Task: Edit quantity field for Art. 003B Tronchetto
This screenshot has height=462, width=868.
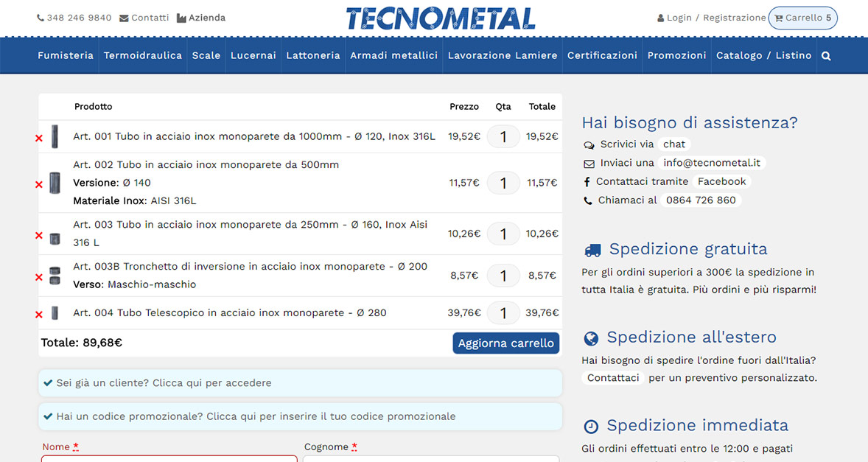Action: (x=503, y=276)
